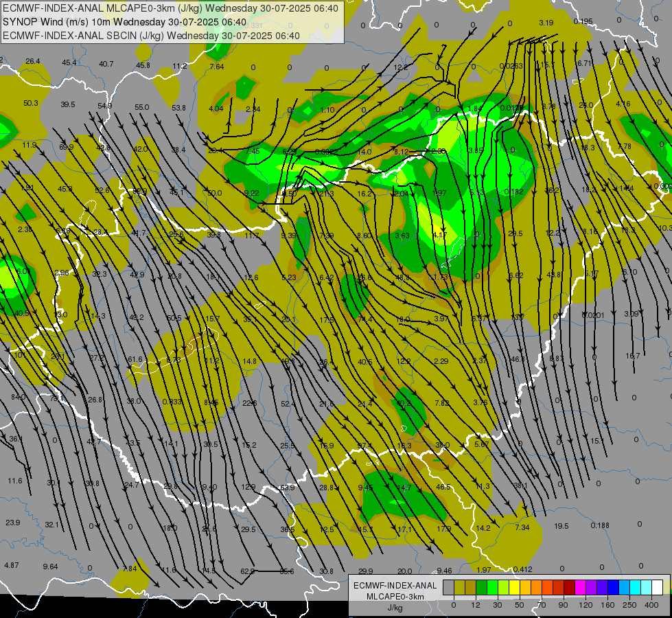Click the map value 45.4
Screen dimensions: 672x618
tap(69, 62)
